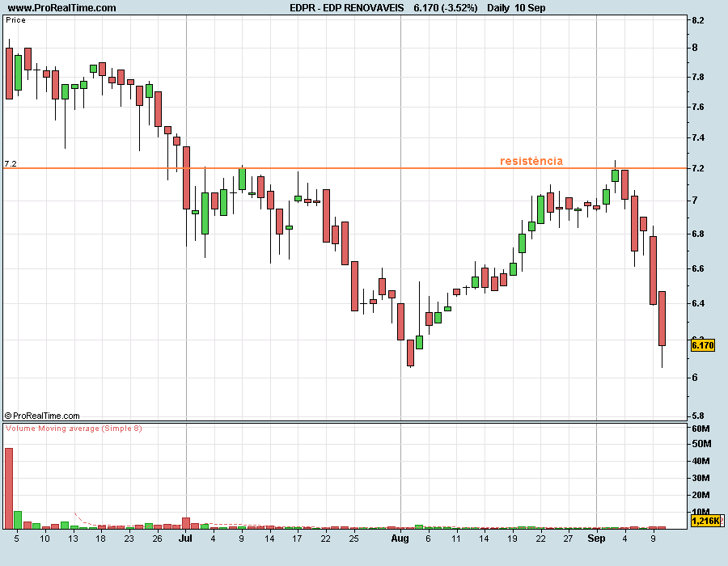728x566 pixels.
Task: Click the date 23 on time axis
Action: tap(129, 539)
